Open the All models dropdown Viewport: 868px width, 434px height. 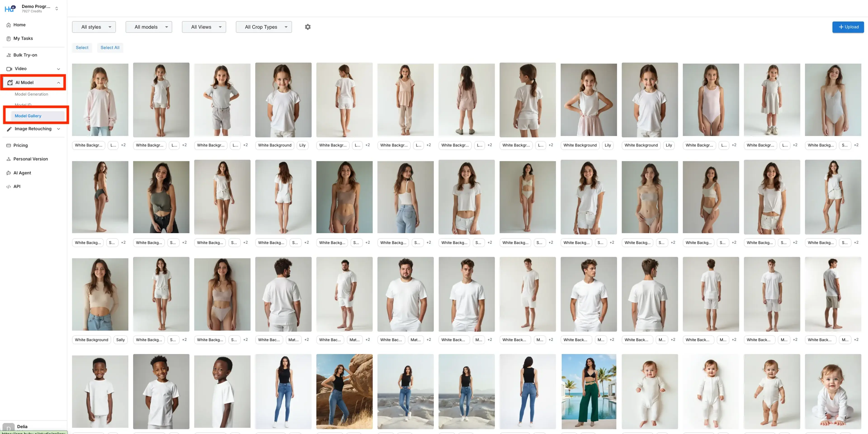(149, 27)
